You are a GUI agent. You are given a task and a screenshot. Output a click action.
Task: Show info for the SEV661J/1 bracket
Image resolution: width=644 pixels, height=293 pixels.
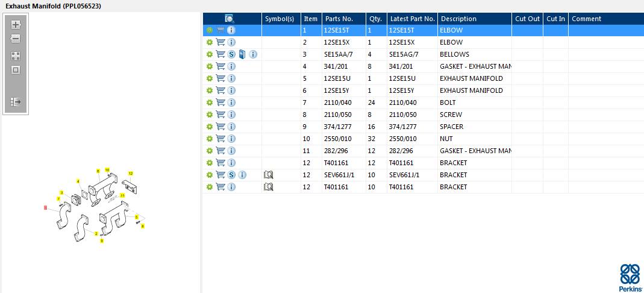tap(242, 175)
